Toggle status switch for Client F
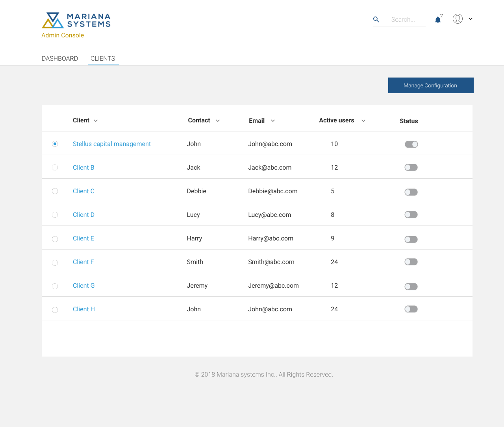 pyautogui.click(x=411, y=262)
